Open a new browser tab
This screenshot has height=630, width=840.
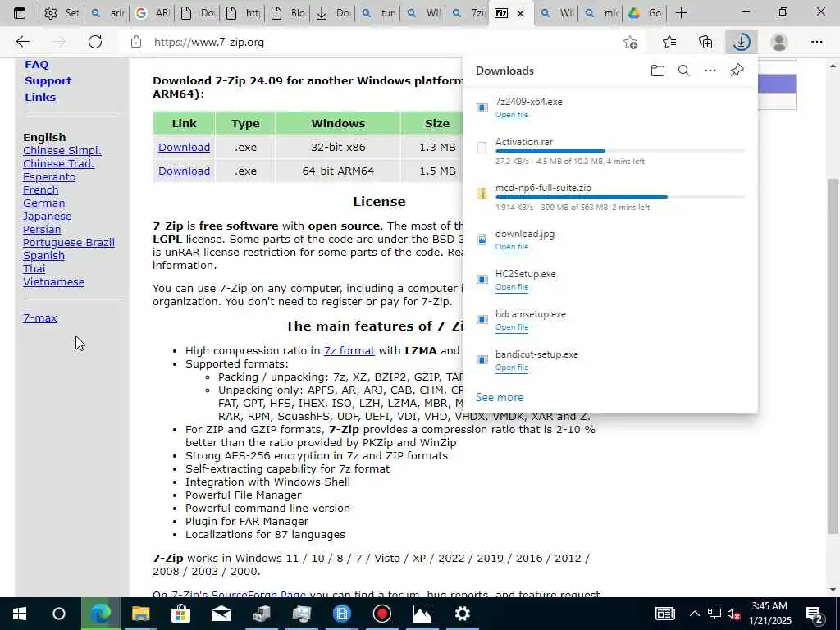(681, 13)
